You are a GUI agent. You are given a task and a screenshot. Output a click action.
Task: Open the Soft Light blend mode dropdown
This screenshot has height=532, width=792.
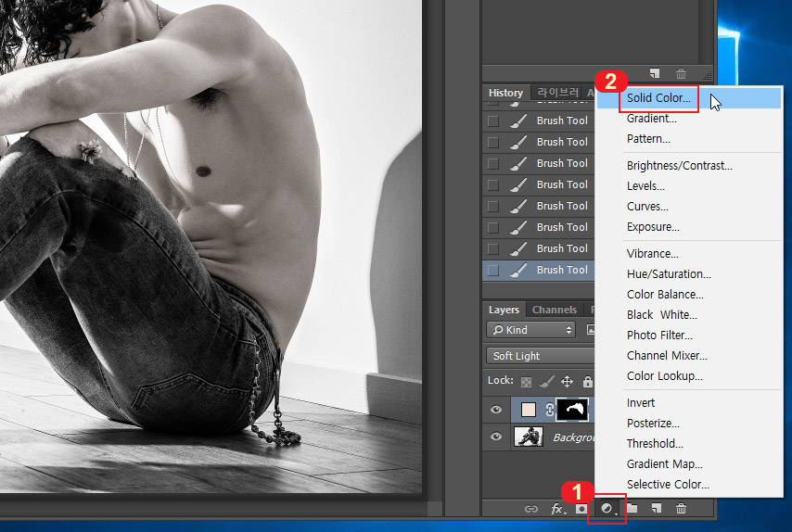[540, 356]
